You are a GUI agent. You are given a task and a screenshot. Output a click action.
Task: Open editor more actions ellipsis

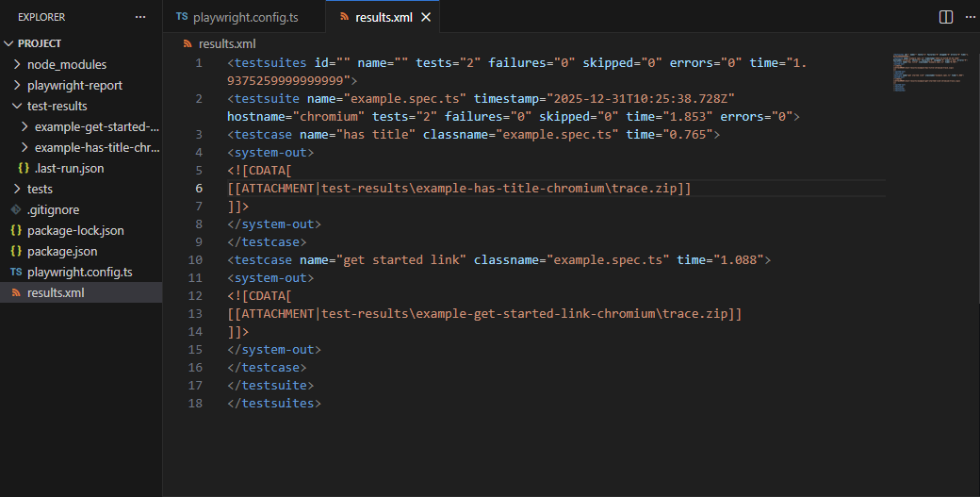[970, 17]
